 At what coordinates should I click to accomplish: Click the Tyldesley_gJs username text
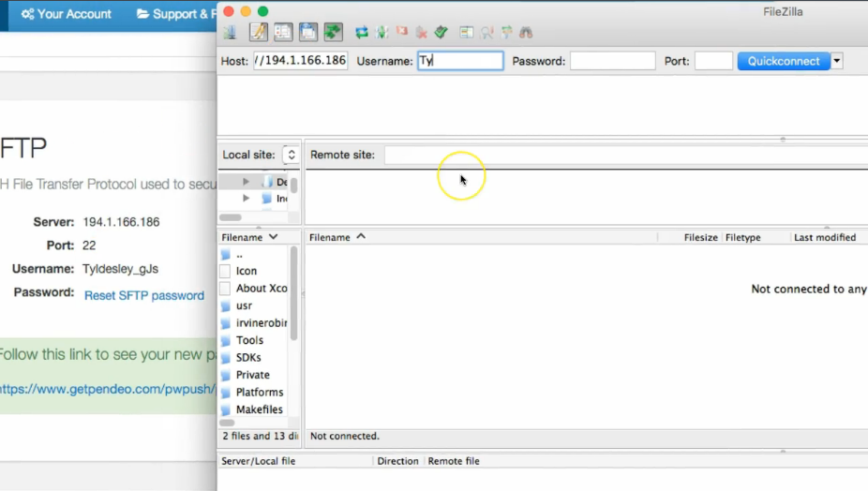pos(120,269)
